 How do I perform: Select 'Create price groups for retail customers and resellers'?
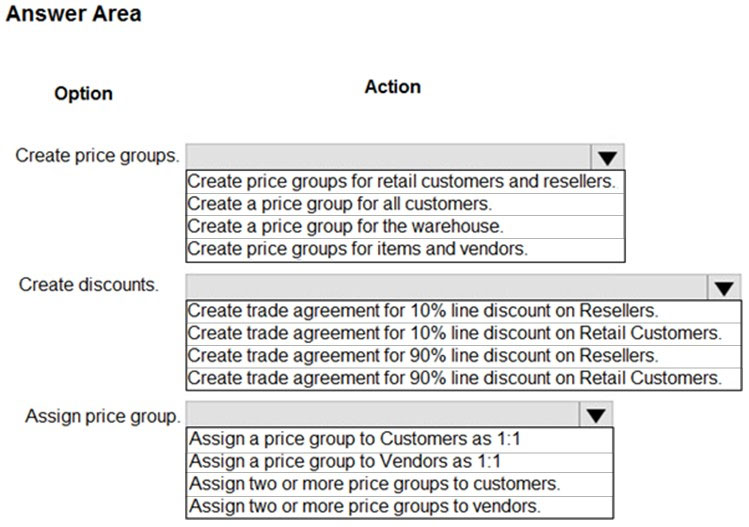tap(405, 182)
